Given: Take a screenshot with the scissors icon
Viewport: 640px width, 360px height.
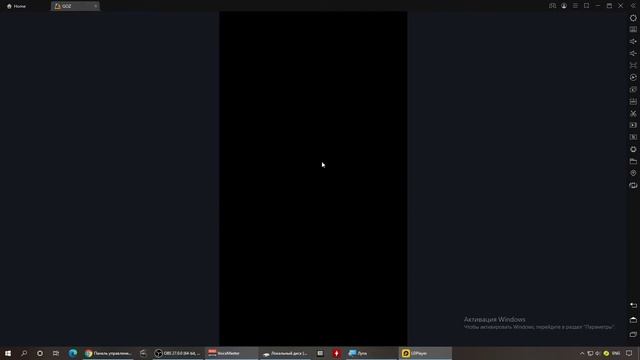Looking at the screenshot, I should (x=633, y=113).
